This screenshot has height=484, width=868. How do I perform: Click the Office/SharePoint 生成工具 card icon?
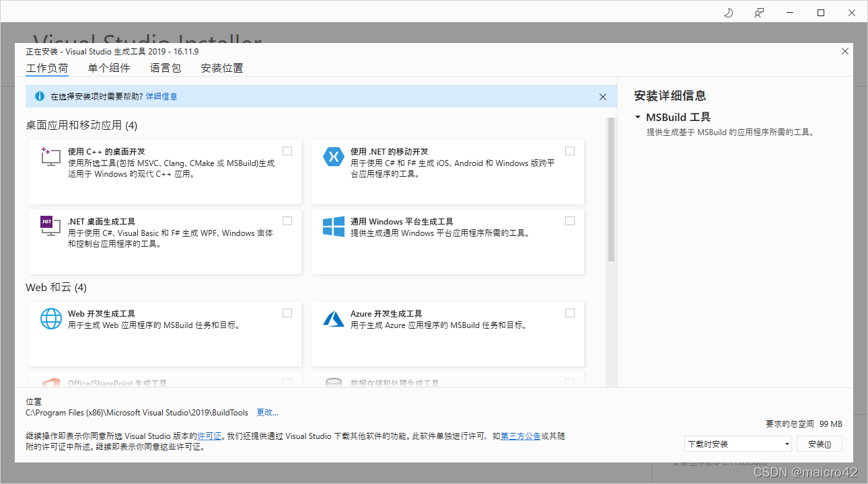click(51, 382)
